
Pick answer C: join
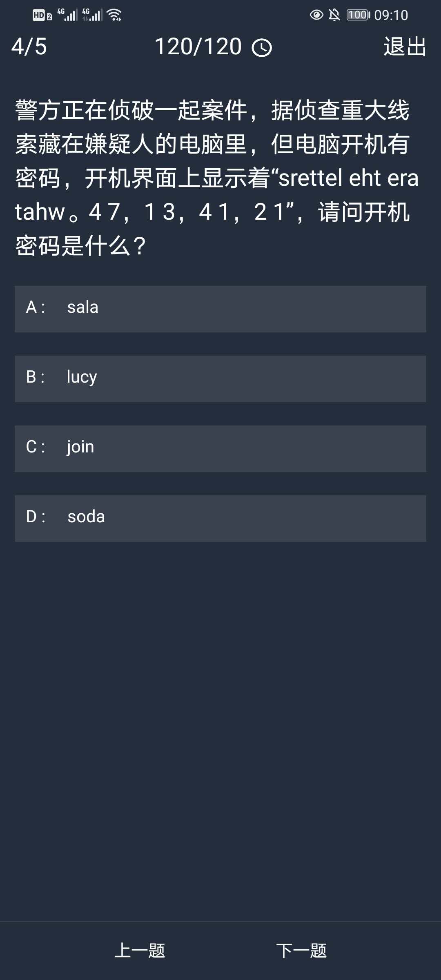pos(220,448)
